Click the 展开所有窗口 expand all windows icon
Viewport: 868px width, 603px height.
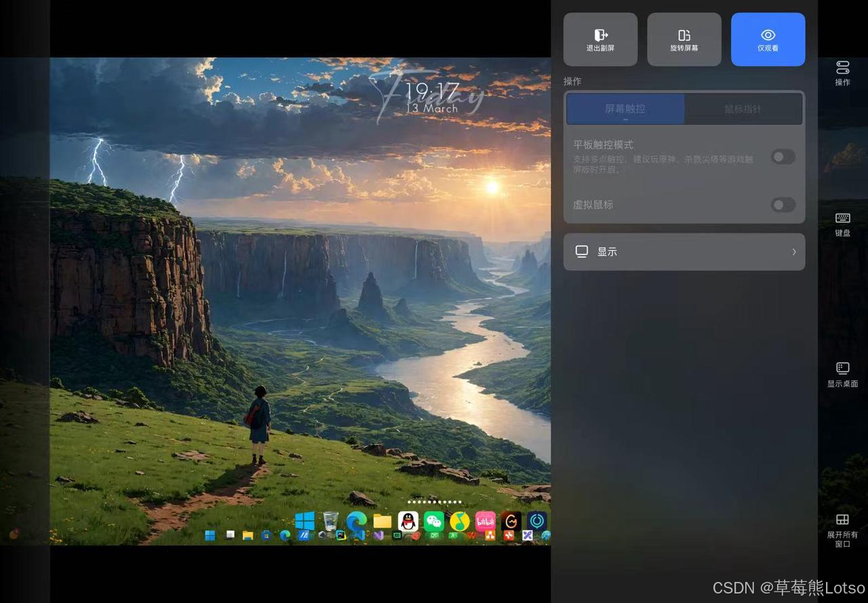coord(842,530)
